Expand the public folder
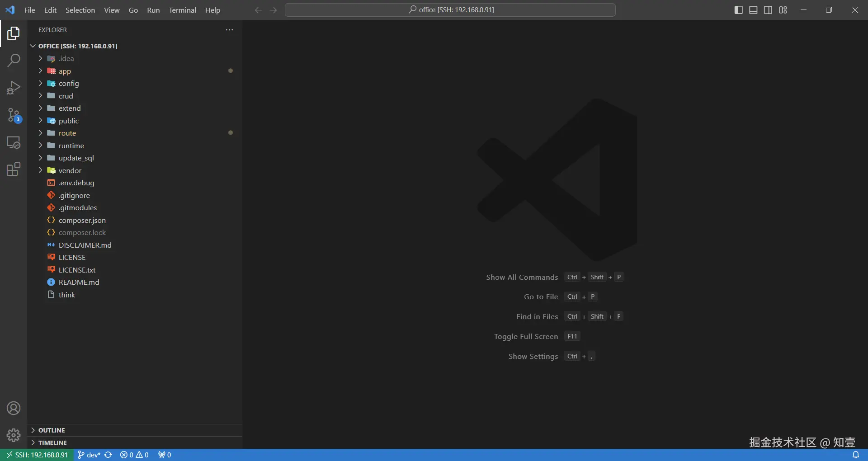This screenshot has height=461, width=868. pyautogui.click(x=135, y=121)
